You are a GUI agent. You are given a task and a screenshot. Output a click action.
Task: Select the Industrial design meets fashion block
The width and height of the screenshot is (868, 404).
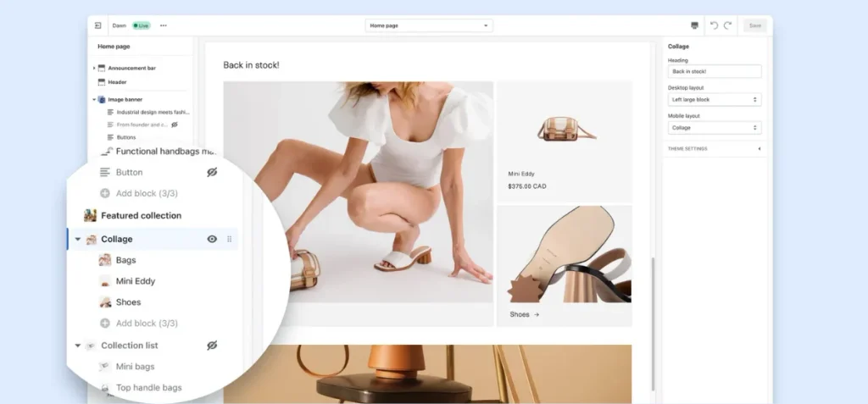153,112
